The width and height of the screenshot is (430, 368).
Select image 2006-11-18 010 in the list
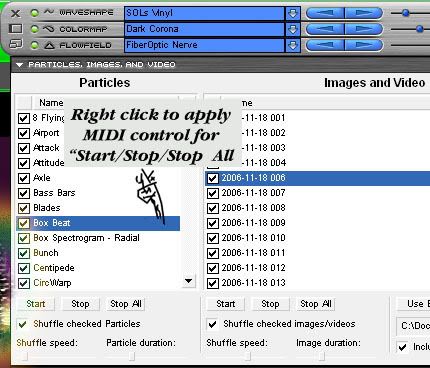pos(253,238)
